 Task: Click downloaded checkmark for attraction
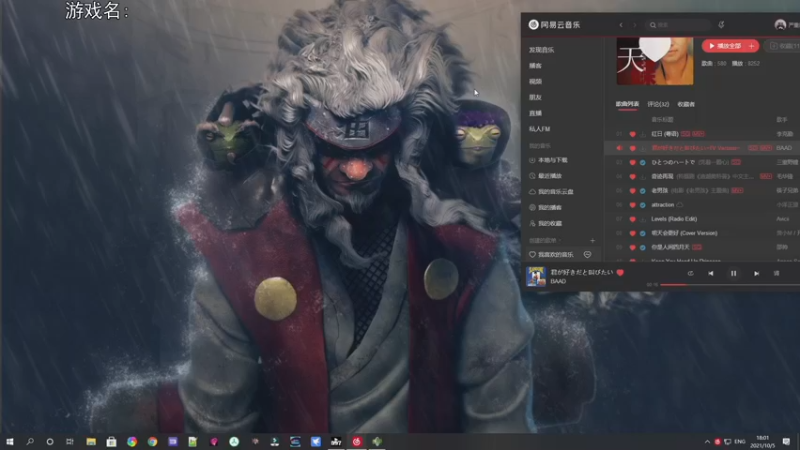(643, 205)
